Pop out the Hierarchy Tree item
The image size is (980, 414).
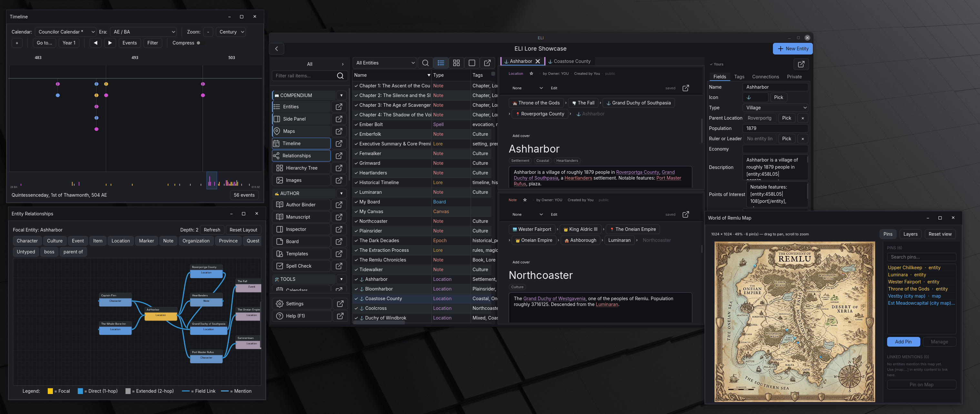(x=339, y=168)
